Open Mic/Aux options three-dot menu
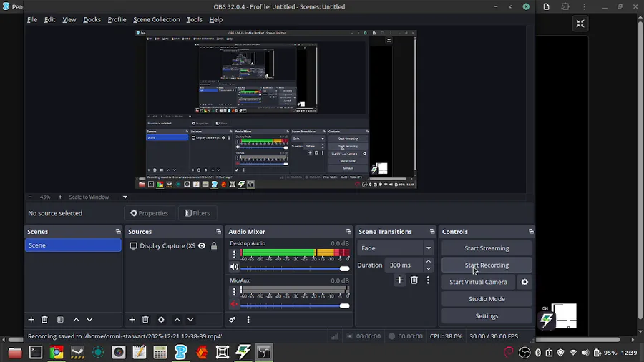The image size is (644, 362). [234, 291]
